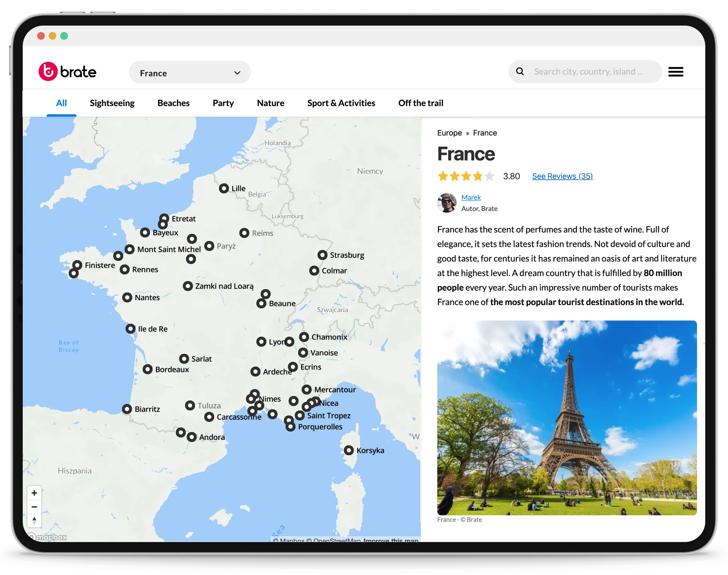This screenshot has width=728, height=575.
Task: Select the Paryż map marker
Action: point(209,246)
